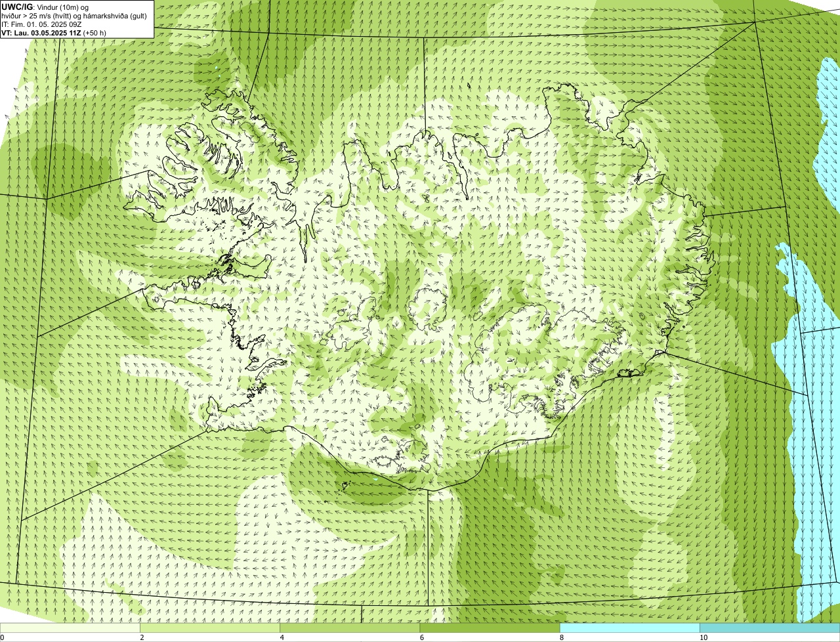The width and height of the screenshot is (840, 642).
Task: Click the scale label "8"
Action: (x=561, y=637)
